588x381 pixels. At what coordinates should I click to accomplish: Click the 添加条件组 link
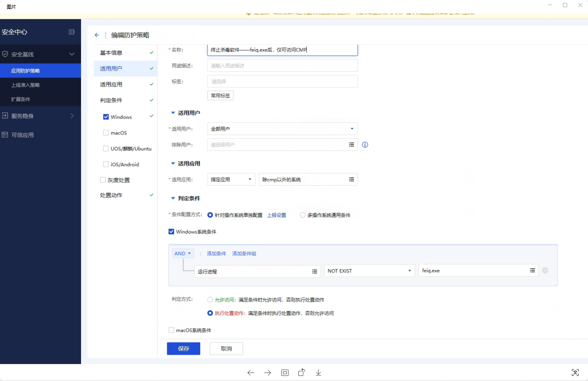tap(244, 253)
